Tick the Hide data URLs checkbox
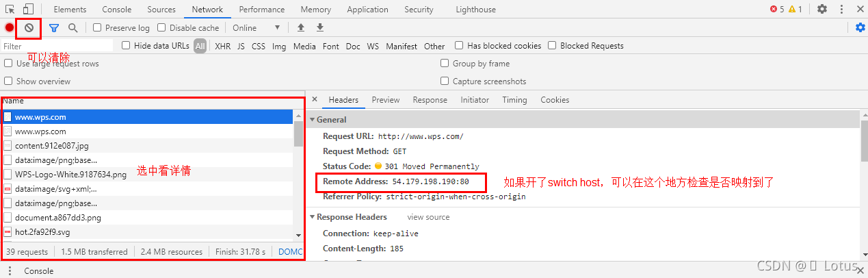868x278 pixels. pos(126,46)
